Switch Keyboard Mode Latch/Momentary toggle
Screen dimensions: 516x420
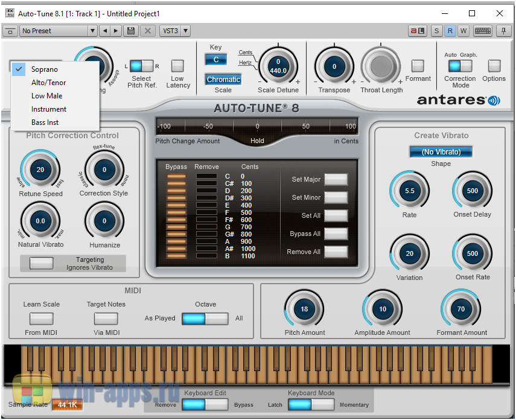pos(311,404)
